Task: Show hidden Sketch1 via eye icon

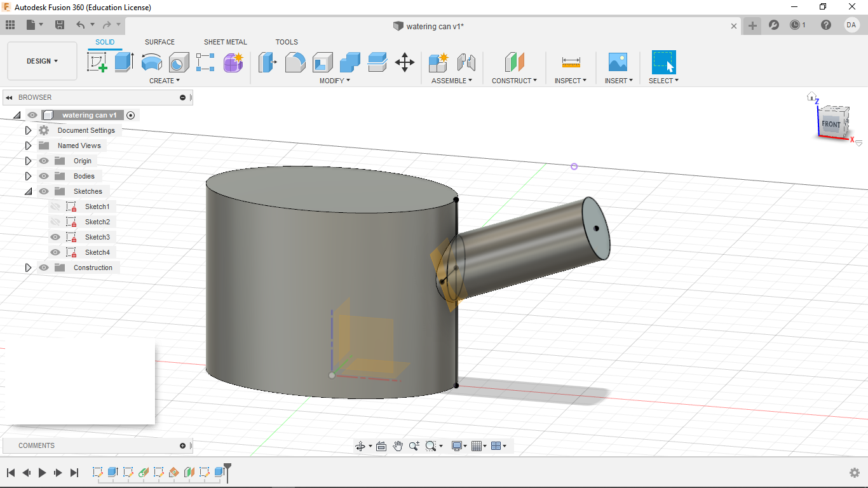Action: click(55, 207)
